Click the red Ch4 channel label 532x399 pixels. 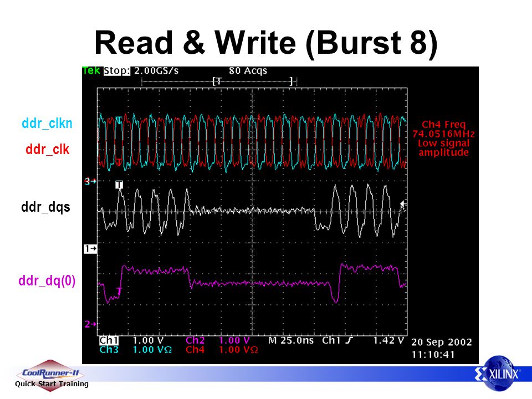tap(195, 350)
